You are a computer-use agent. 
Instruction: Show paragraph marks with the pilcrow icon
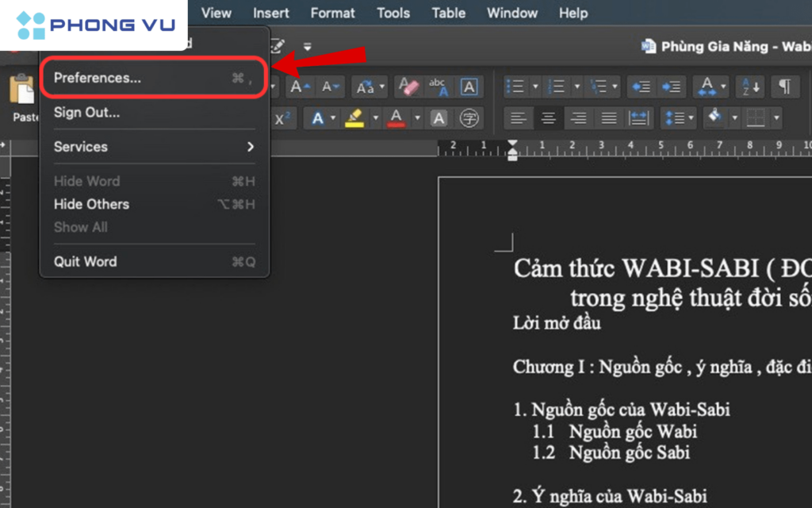pyautogui.click(x=786, y=87)
